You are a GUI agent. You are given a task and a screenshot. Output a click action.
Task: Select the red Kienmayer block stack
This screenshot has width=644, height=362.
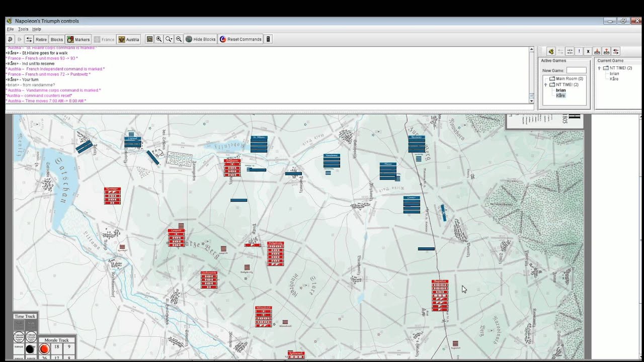click(112, 196)
